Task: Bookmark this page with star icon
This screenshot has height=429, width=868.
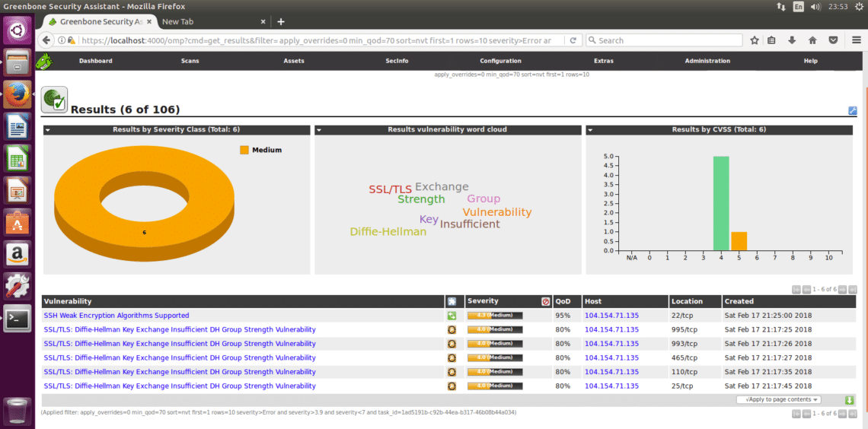Action: [x=755, y=40]
